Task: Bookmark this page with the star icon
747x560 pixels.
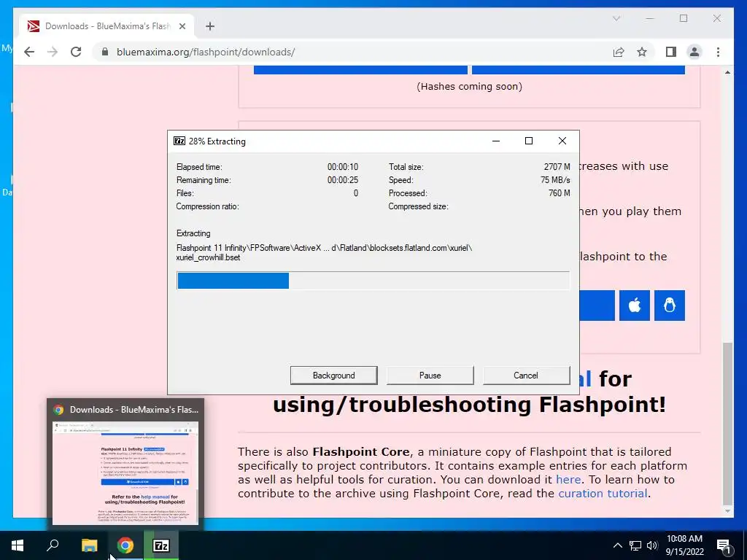Action: [x=642, y=52]
